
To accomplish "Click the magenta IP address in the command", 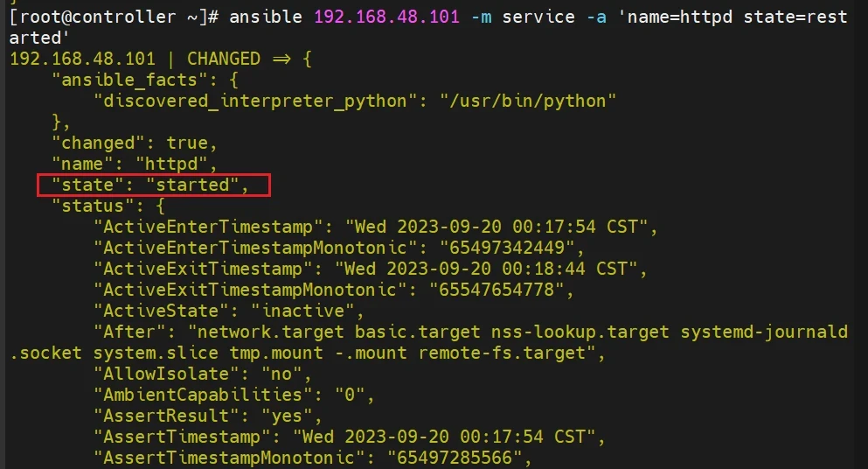I will tap(386, 17).
